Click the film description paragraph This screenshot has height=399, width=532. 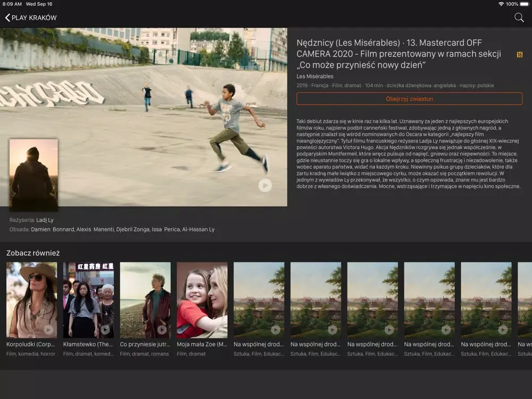(x=408, y=154)
